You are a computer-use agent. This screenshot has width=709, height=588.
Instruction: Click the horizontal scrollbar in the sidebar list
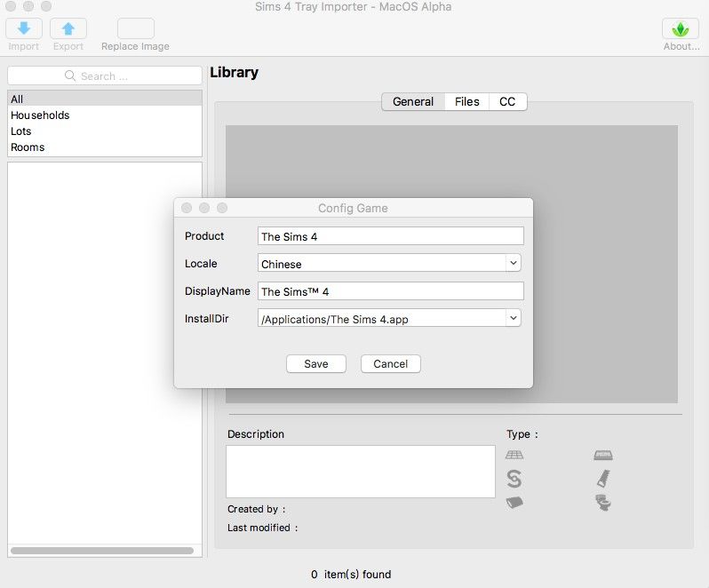pos(102,551)
